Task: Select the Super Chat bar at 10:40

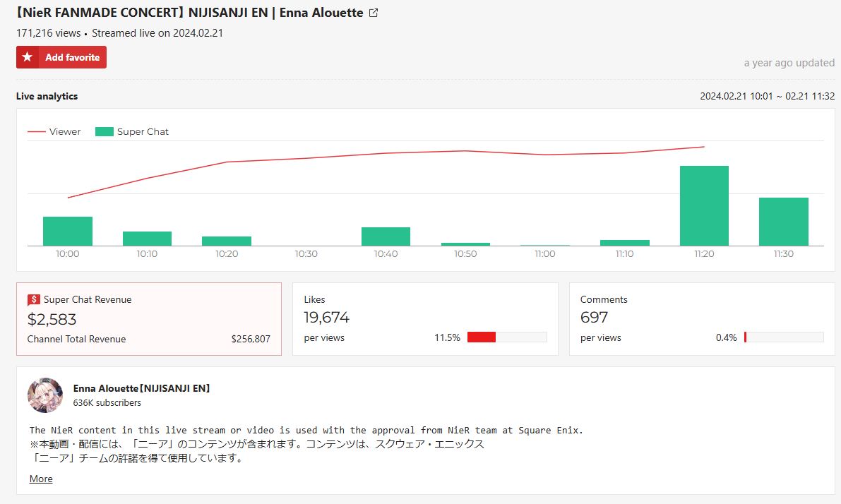Action: [x=386, y=237]
